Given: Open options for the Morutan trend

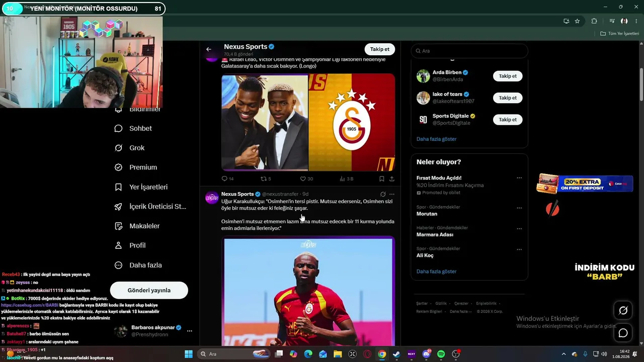Looking at the screenshot, I should pyautogui.click(x=519, y=208).
